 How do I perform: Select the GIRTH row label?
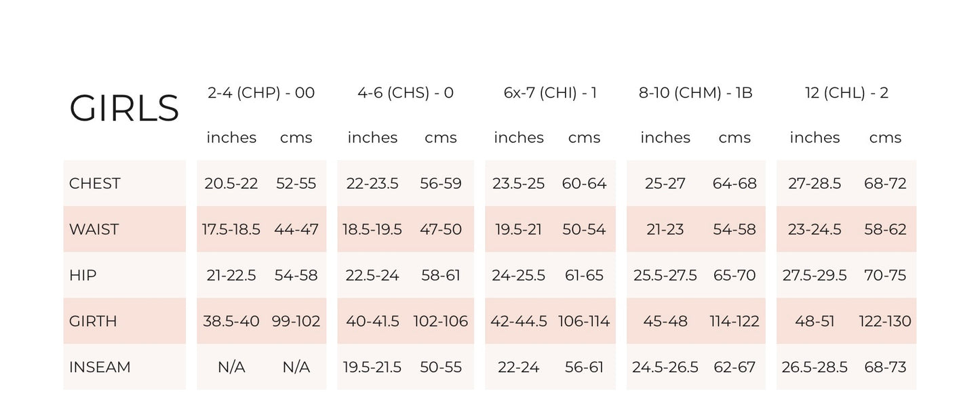tap(93, 321)
